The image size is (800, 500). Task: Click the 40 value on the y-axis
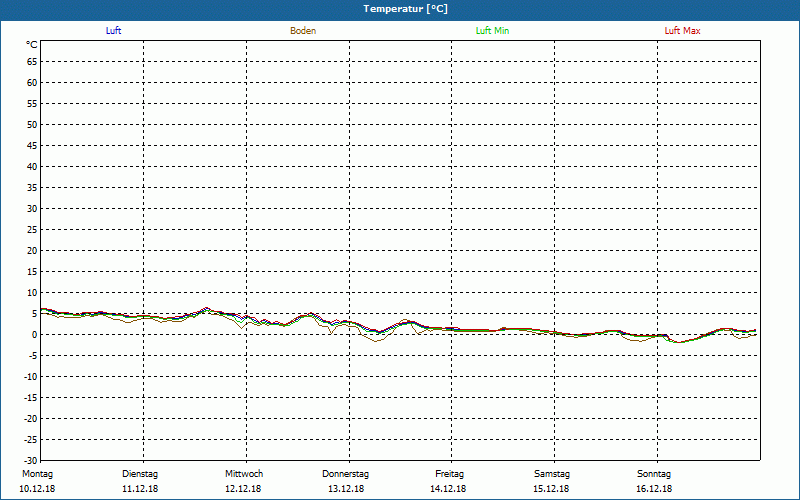coord(32,167)
